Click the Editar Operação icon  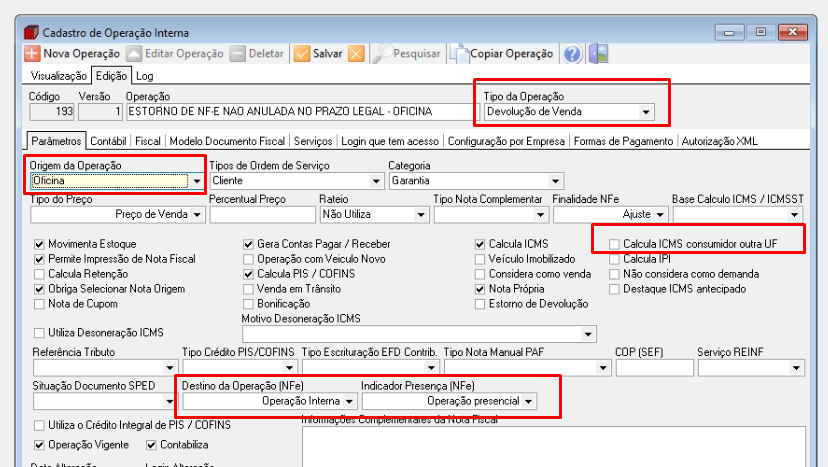pyautogui.click(x=134, y=53)
